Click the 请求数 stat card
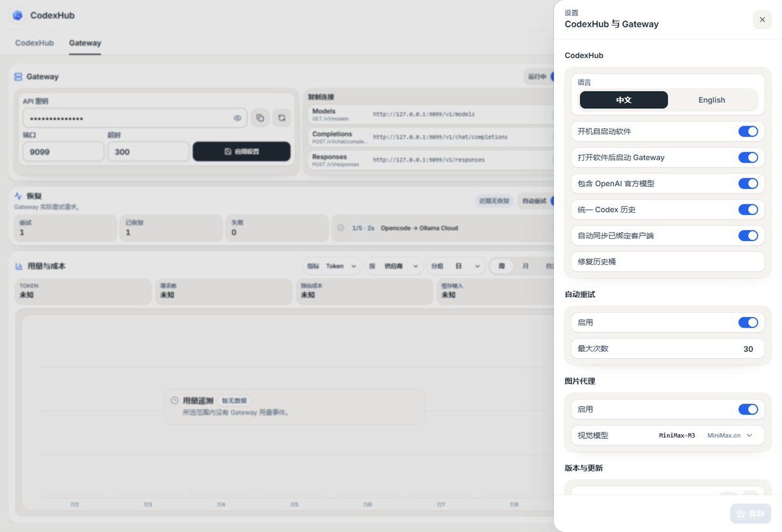 tap(224, 291)
